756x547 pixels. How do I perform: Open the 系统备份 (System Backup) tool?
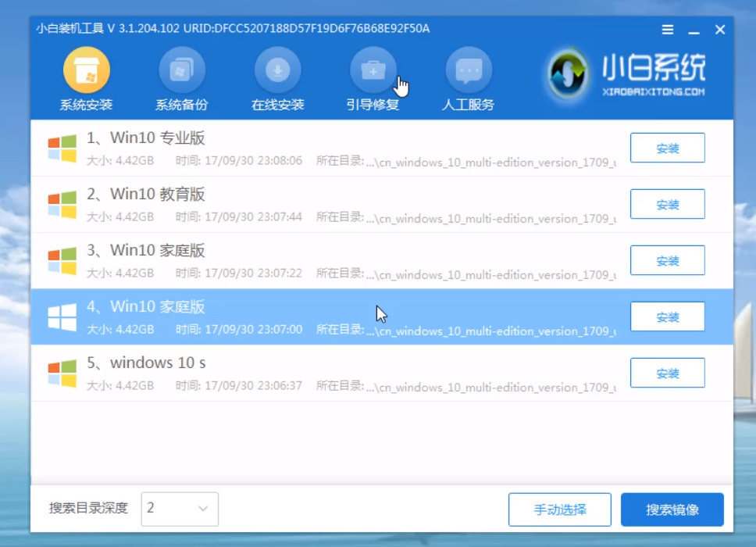[181, 77]
